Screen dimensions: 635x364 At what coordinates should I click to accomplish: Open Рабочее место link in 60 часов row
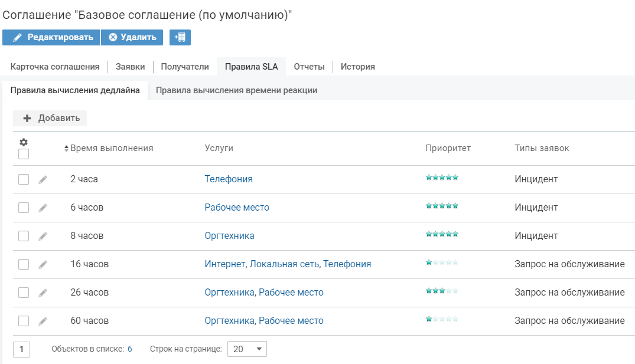click(291, 321)
